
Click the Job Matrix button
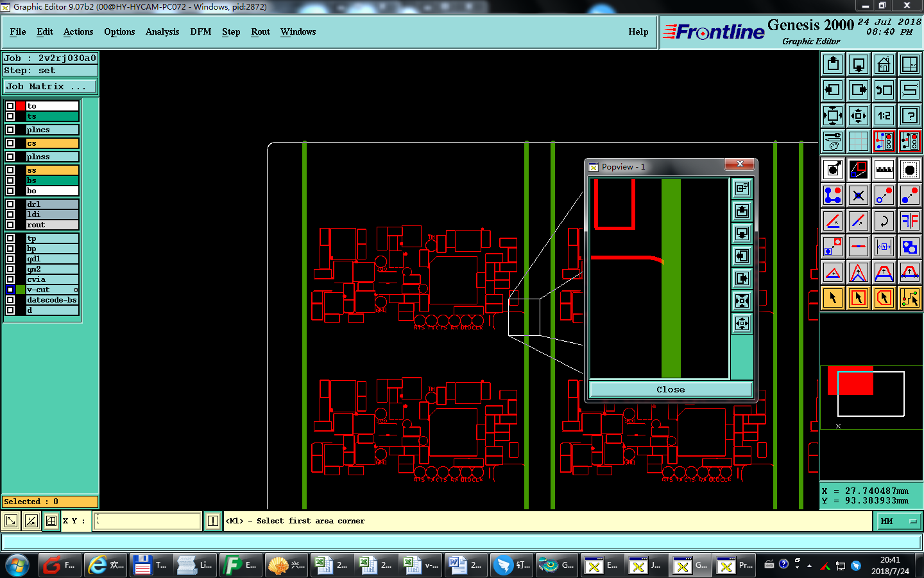pyautogui.click(x=50, y=86)
